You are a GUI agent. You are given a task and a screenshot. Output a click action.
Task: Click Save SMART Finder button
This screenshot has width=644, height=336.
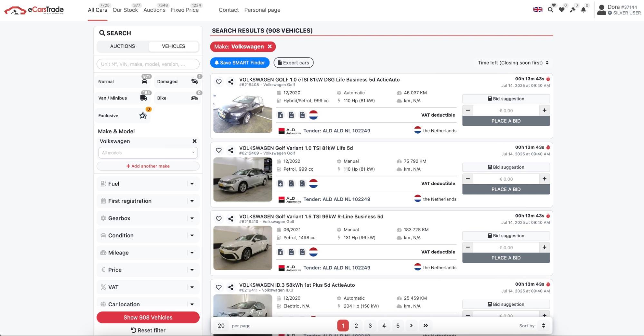(x=240, y=63)
